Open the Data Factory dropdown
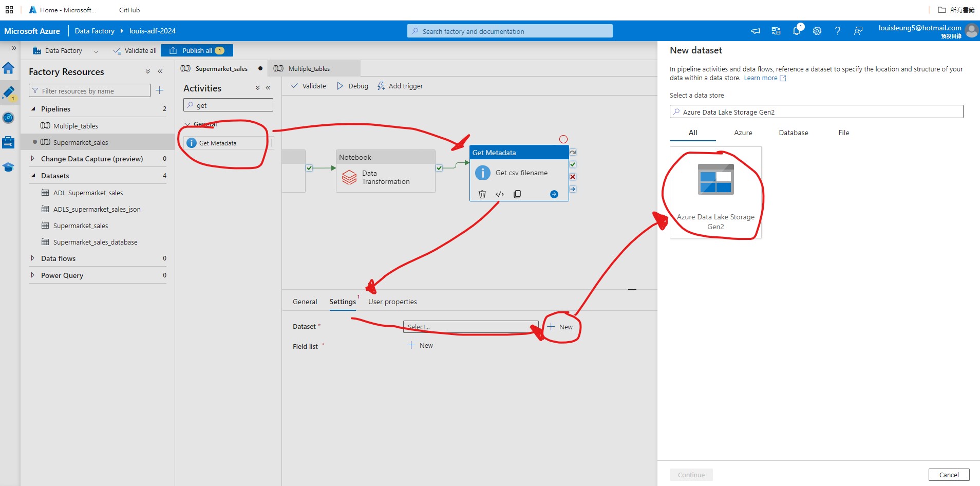980x486 pixels. pos(96,50)
